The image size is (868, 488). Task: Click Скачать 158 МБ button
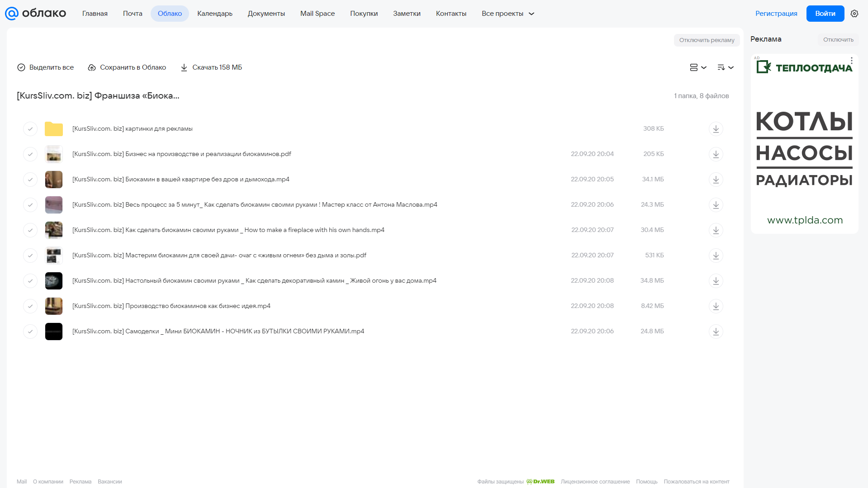[211, 67]
